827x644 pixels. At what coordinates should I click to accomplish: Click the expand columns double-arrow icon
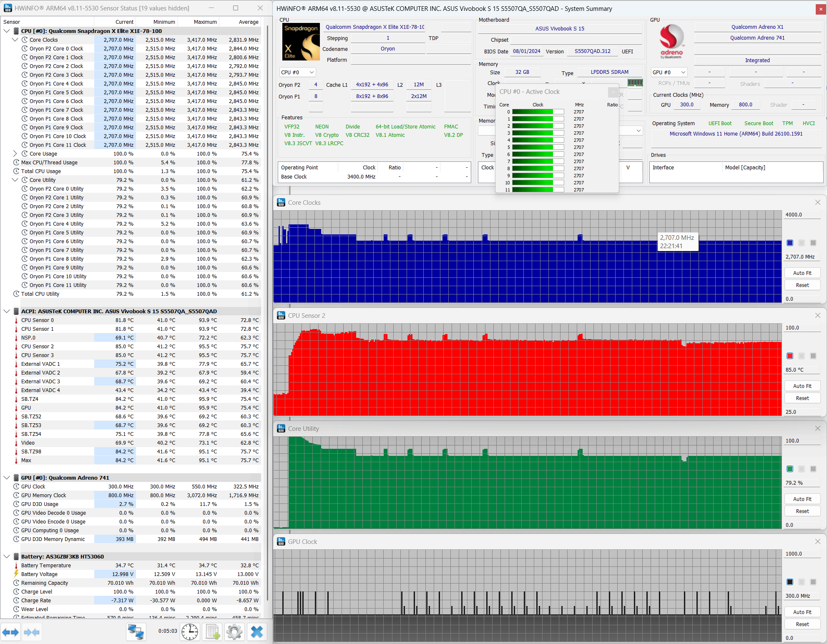click(10, 632)
